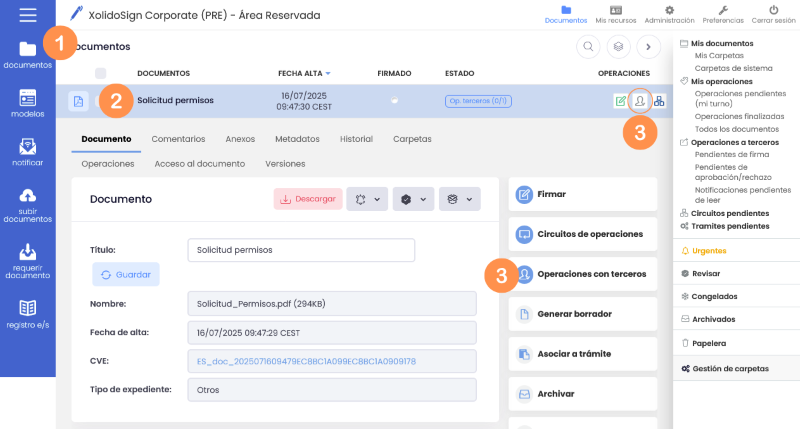Switch to the Metadatos tab

pos(297,139)
